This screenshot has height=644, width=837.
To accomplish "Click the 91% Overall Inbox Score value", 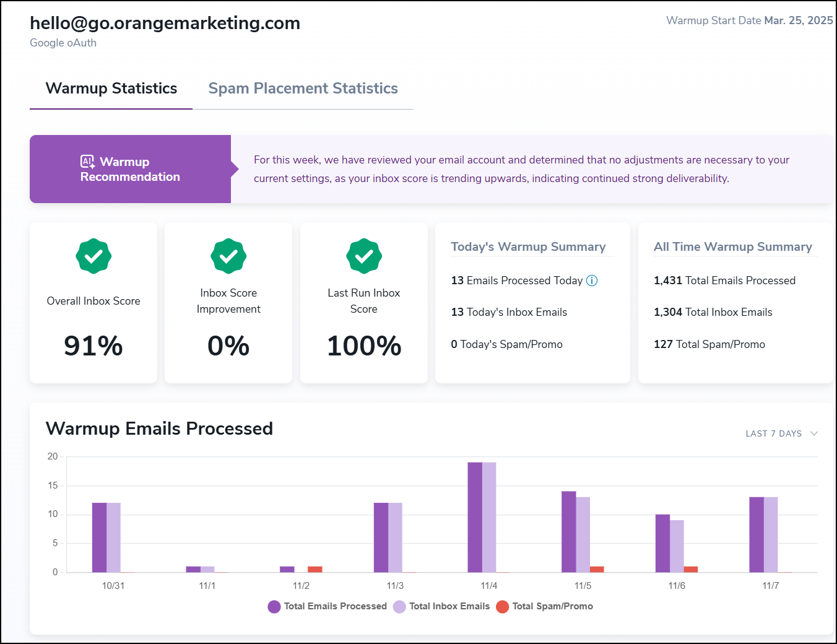I will (x=93, y=346).
